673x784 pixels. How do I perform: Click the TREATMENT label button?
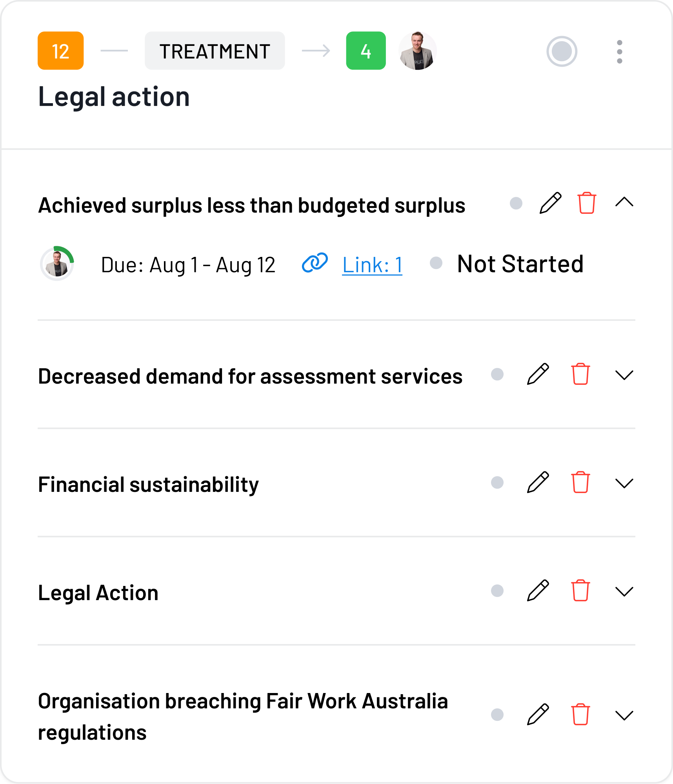pyautogui.click(x=215, y=51)
